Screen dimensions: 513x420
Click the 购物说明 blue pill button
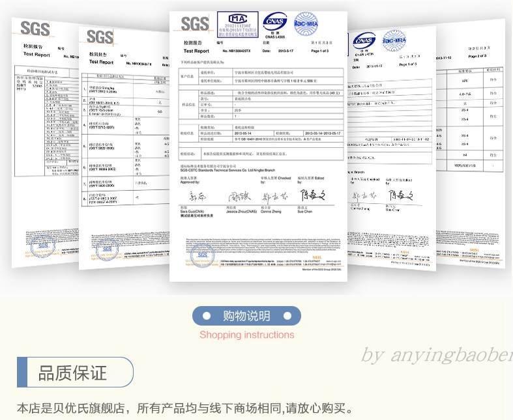[x=246, y=316]
